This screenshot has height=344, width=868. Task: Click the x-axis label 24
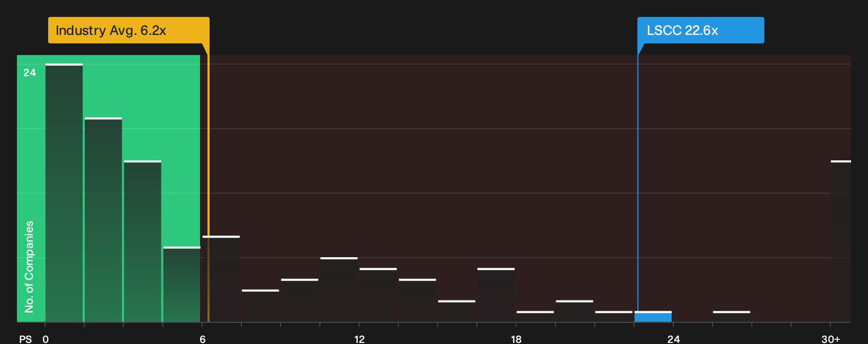(673, 339)
